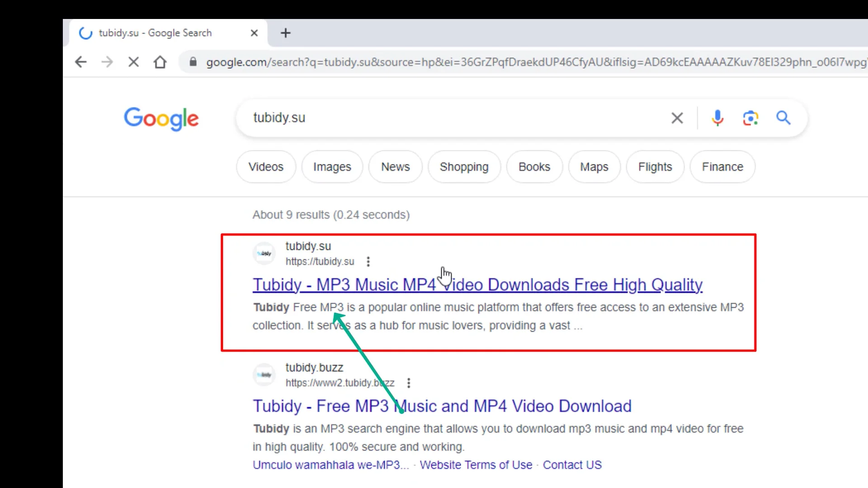The width and height of the screenshot is (868, 488).
Task: Click the three-dot menu icon next to tubidy.su result
Action: click(368, 262)
